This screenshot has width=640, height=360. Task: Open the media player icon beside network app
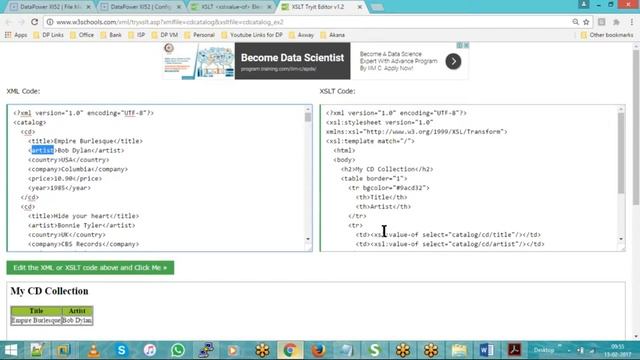[x=233, y=350]
